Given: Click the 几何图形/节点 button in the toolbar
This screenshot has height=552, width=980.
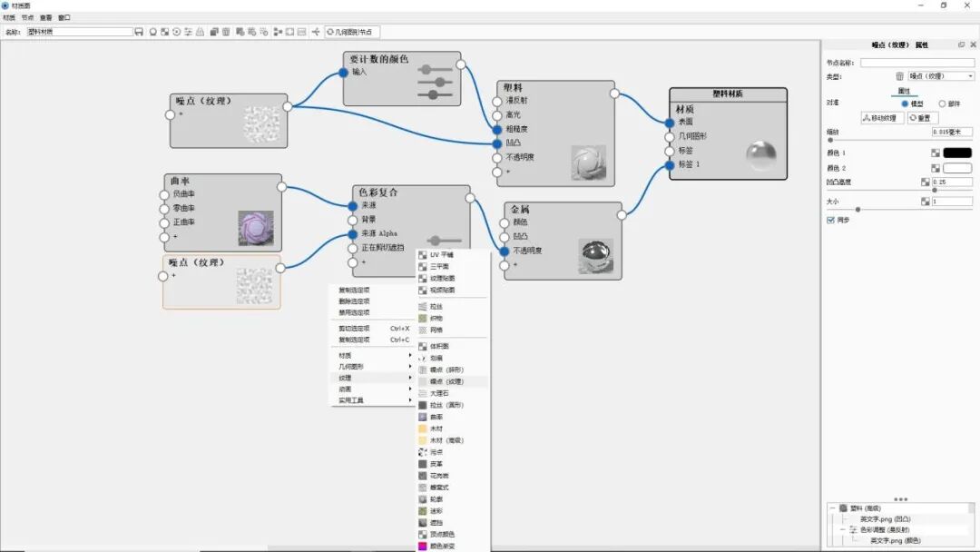Looking at the screenshot, I should 352,31.
